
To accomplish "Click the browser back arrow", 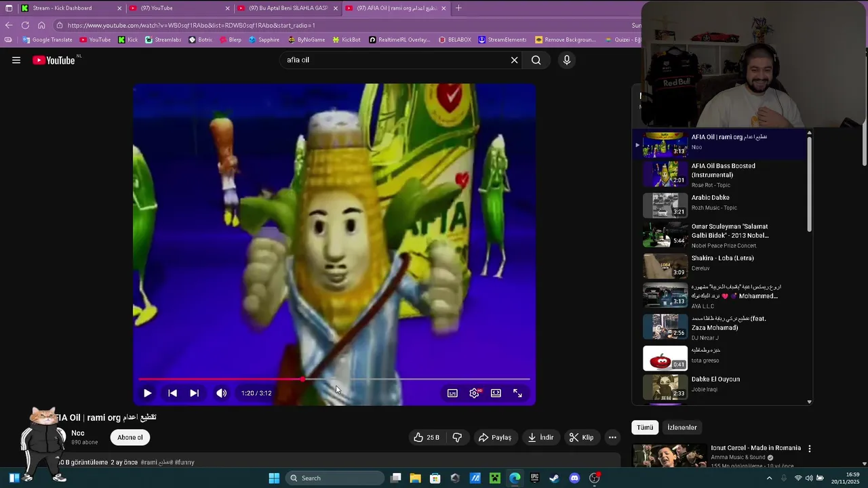I will tap(9, 25).
